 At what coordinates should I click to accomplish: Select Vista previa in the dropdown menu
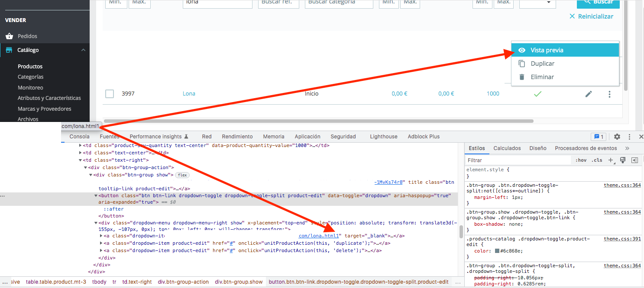(x=565, y=50)
